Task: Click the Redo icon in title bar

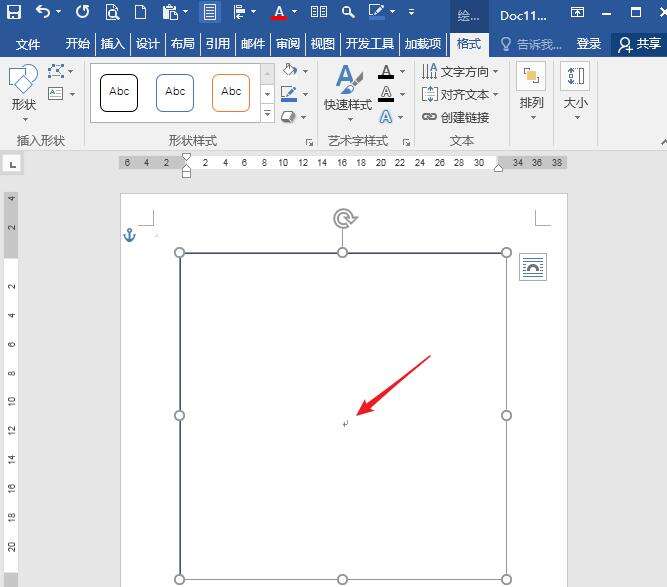Action: 82,13
